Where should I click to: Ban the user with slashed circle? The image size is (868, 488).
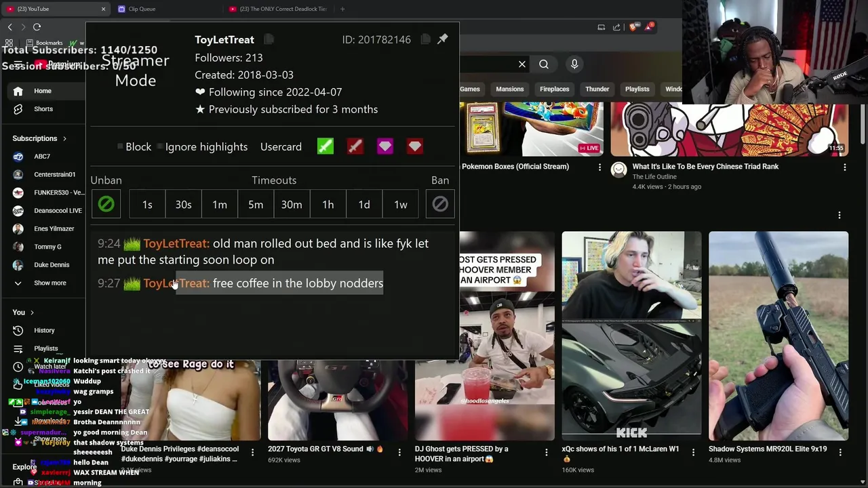tap(440, 204)
